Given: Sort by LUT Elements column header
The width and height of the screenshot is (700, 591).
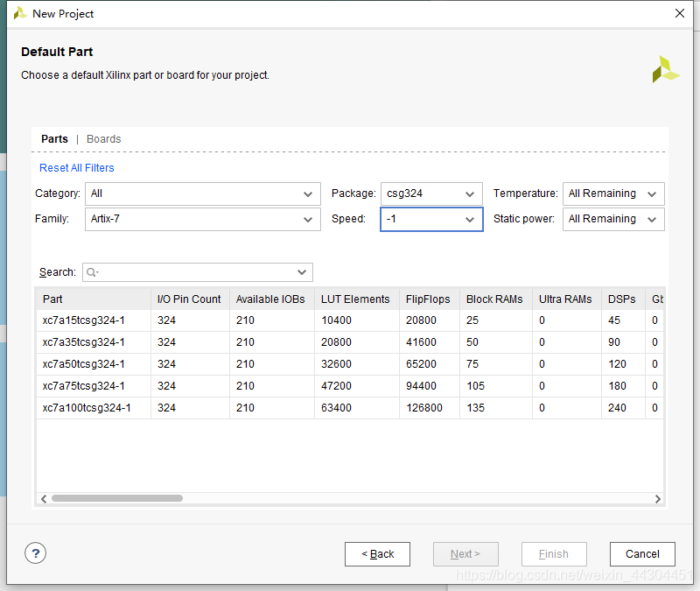Looking at the screenshot, I should tap(357, 299).
